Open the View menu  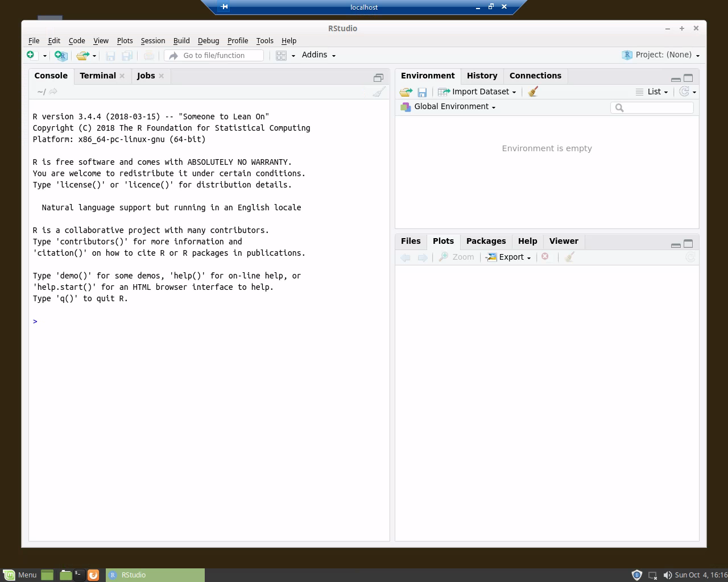coord(101,41)
